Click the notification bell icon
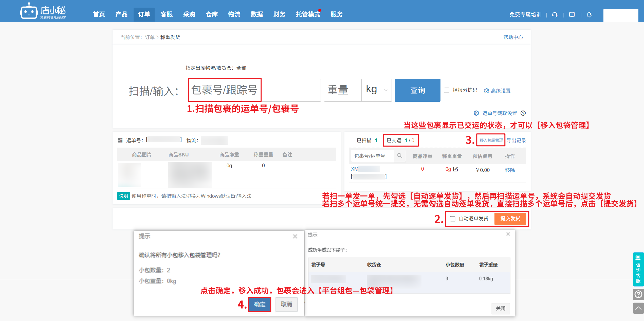This screenshot has height=321, width=644. [x=589, y=15]
